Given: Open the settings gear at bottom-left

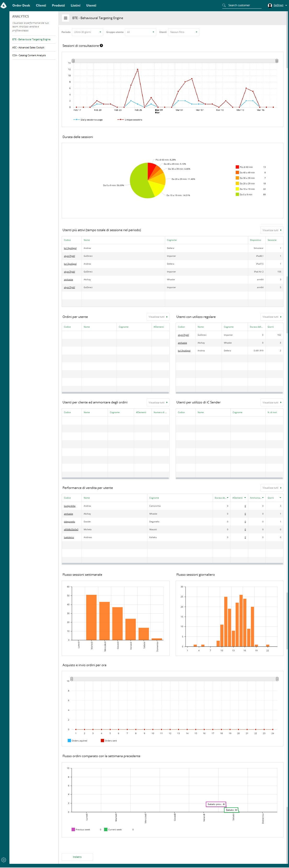Looking at the screenshot, I should [4, 860].
